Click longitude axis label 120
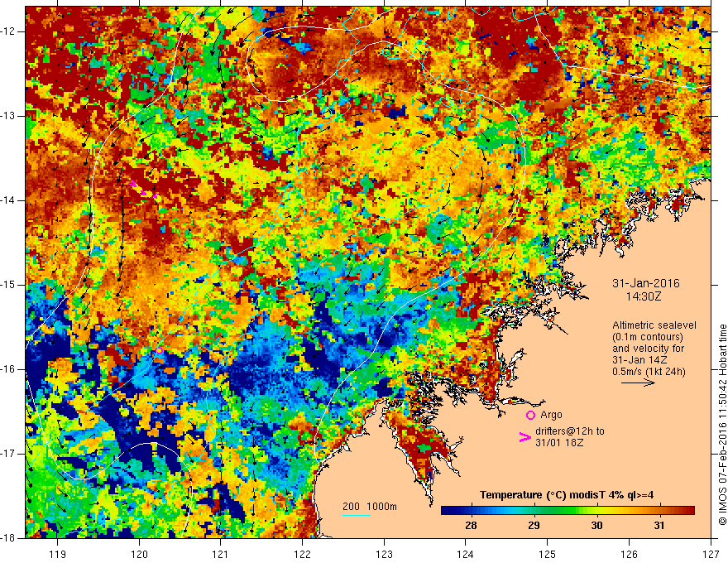The image size is (728, 563). pos(139,554)
